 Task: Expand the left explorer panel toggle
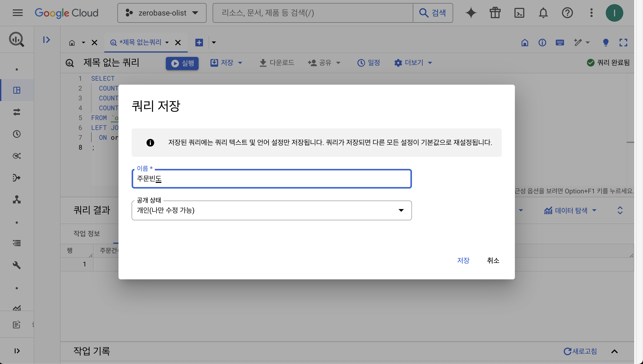46,40
